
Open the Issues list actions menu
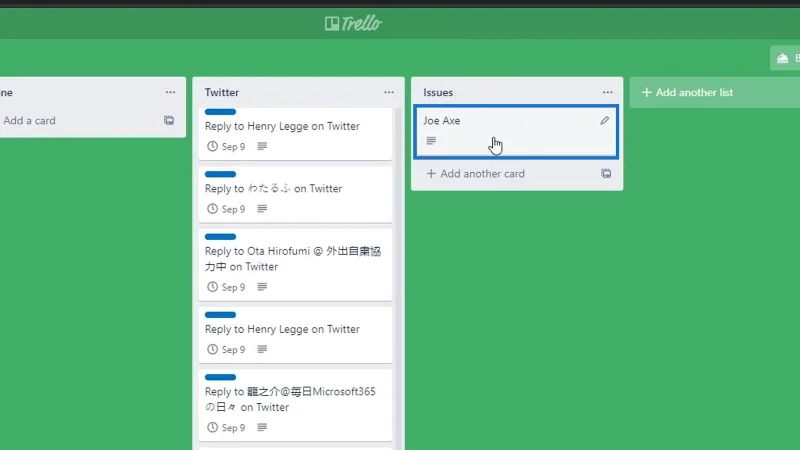pos(607,92)
